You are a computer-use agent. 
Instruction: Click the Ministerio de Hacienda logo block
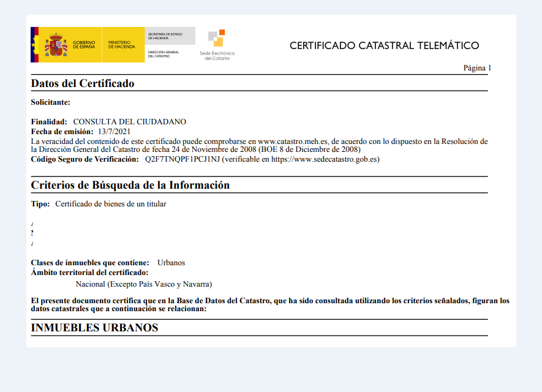123,45
